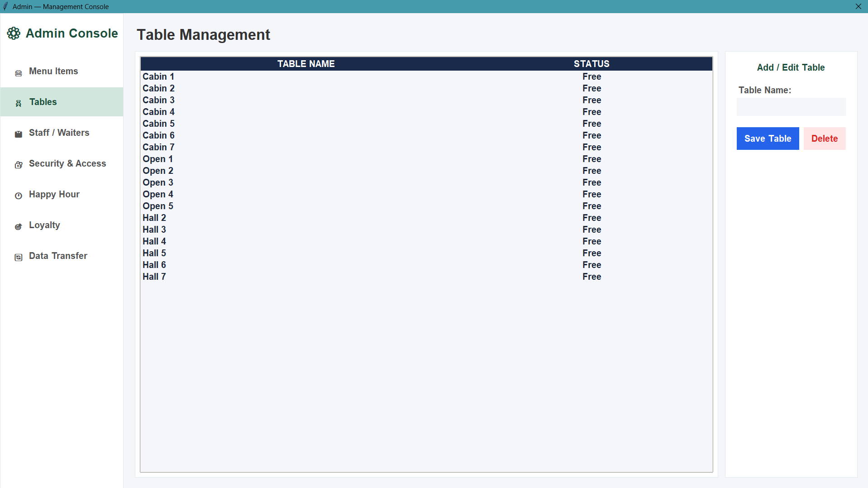Image resolution: width=868 pixels, height=488 pixels.
Task: Click the target icon next to Loyalty
Action: 19,226
